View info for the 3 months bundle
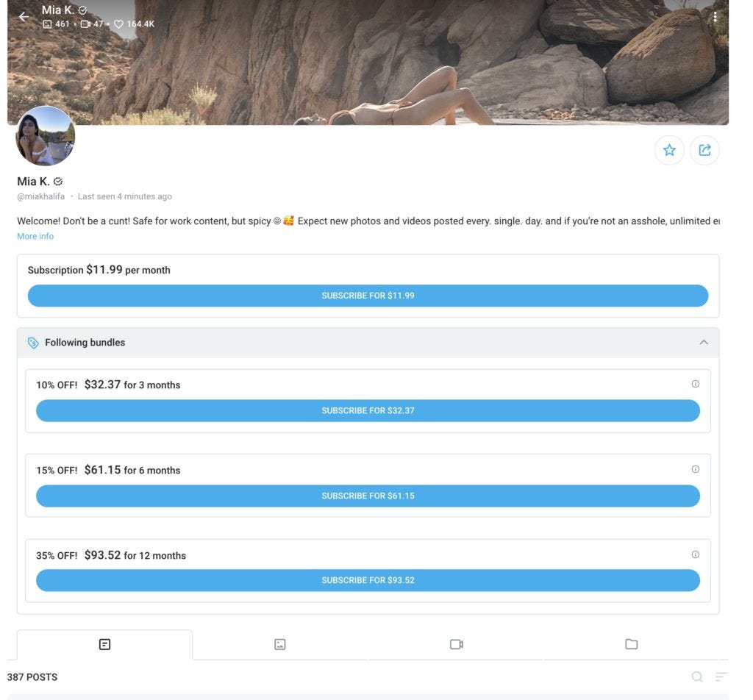The height and width of the screenshot is (700, 753). [x=696, y=384]
